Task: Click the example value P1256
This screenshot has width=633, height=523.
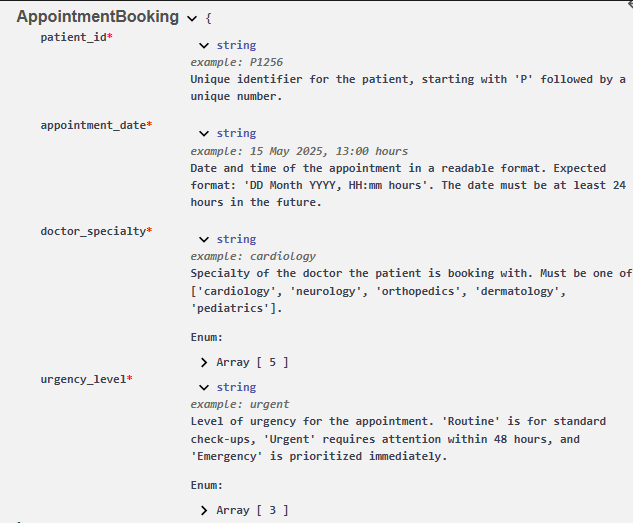Action: point(266,62)
